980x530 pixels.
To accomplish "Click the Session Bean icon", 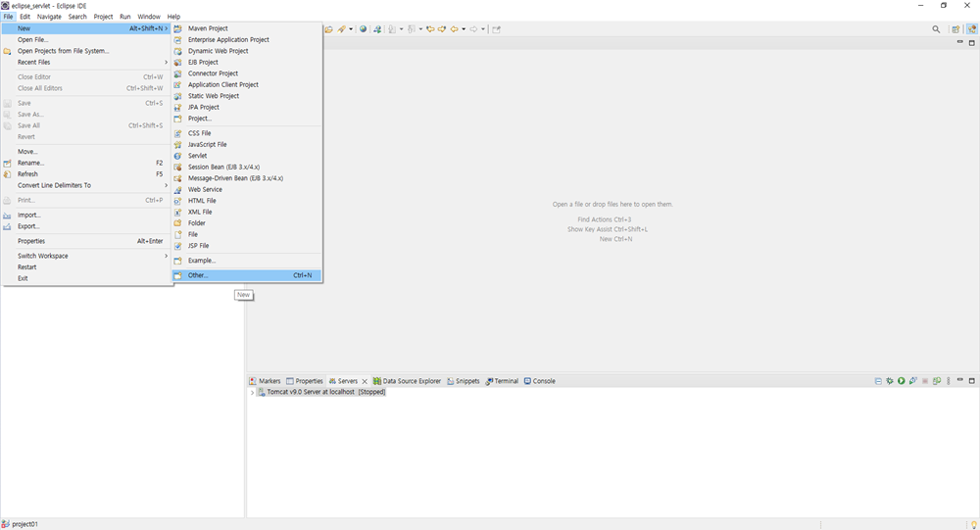I will (178, 167).
